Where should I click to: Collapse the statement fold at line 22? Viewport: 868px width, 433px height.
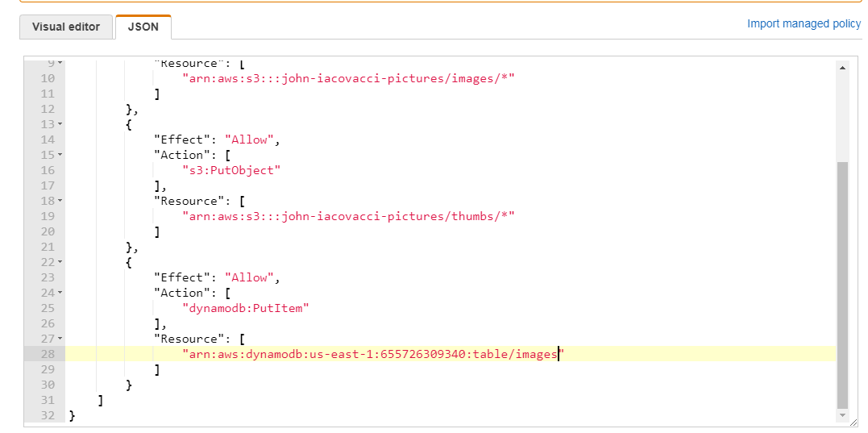pos(60,262)
